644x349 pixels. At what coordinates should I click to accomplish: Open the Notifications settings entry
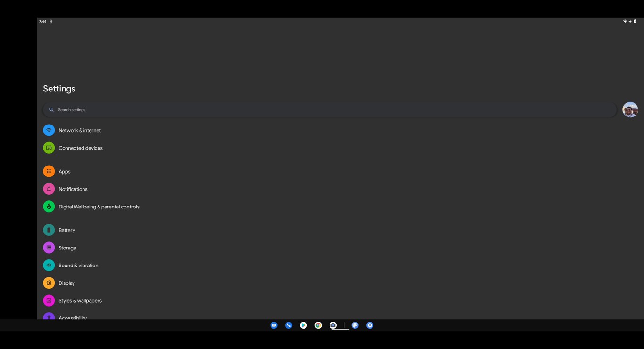tap(73, 189)
